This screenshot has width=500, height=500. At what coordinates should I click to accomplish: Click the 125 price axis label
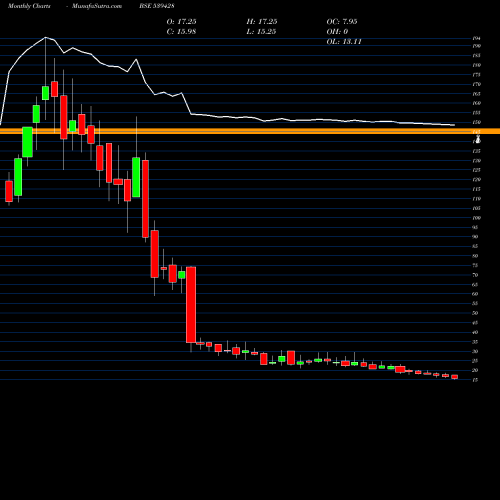pos(477,170)
